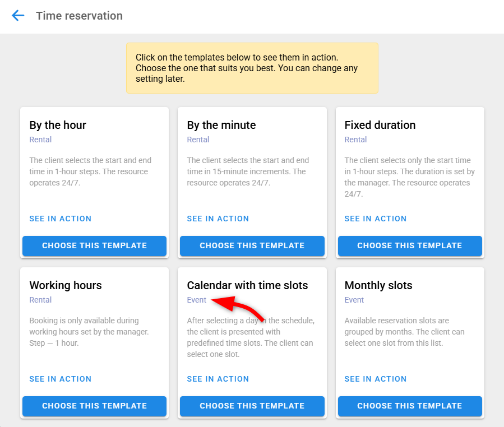See By the hour in action
The height and width of the screenshot is (427, 504).
(61, 219)
